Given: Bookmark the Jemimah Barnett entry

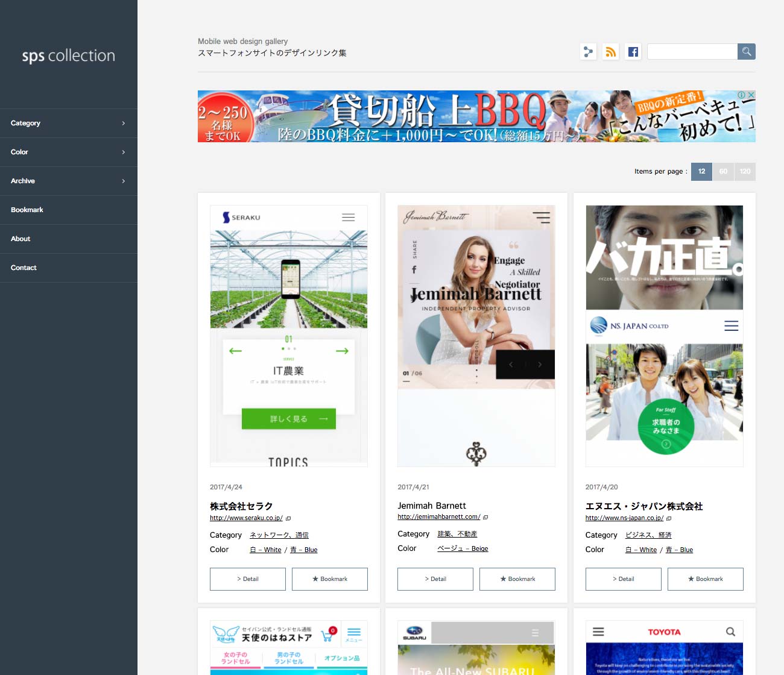Looking at the screenshot, I should (517, 579).
